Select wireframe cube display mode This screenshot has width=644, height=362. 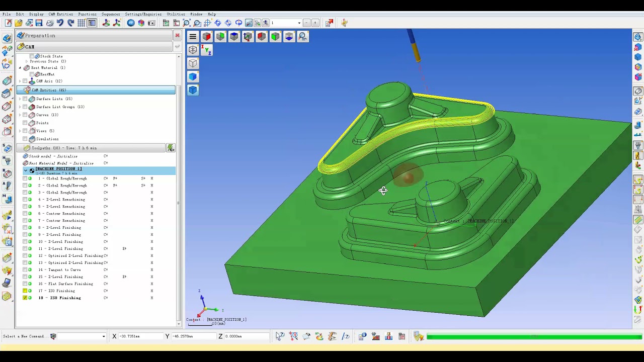[193, 50]
